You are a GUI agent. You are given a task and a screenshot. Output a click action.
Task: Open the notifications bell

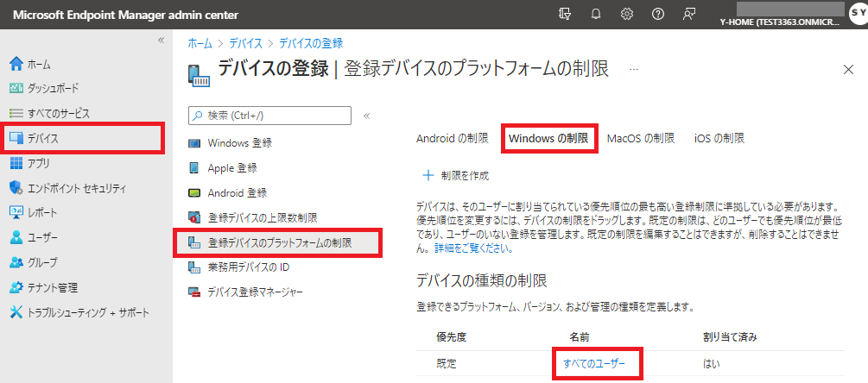tap(596, 15)
